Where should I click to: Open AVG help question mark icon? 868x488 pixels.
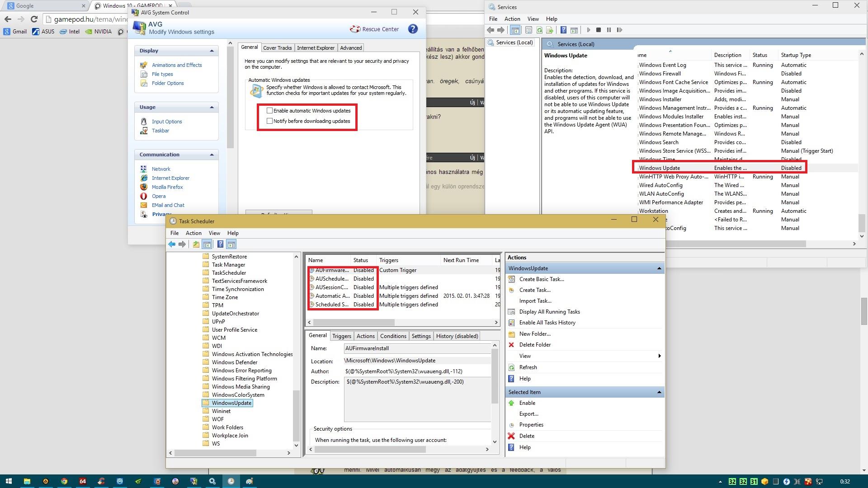point(413,29)
